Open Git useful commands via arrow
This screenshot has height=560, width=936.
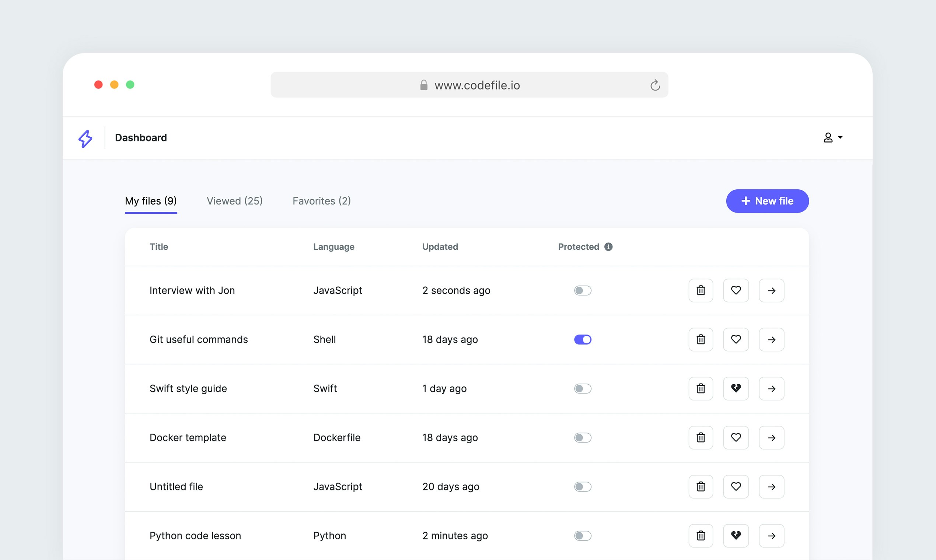tap(771, 340)
